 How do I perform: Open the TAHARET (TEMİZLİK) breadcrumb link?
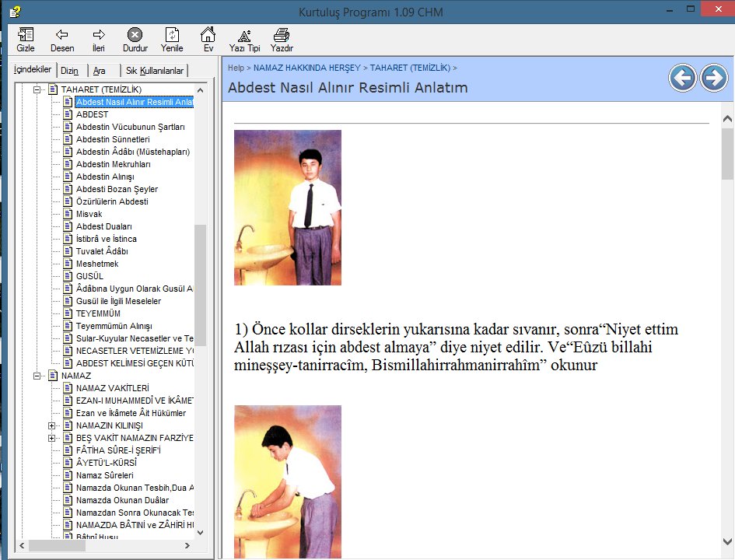point(410,68)
